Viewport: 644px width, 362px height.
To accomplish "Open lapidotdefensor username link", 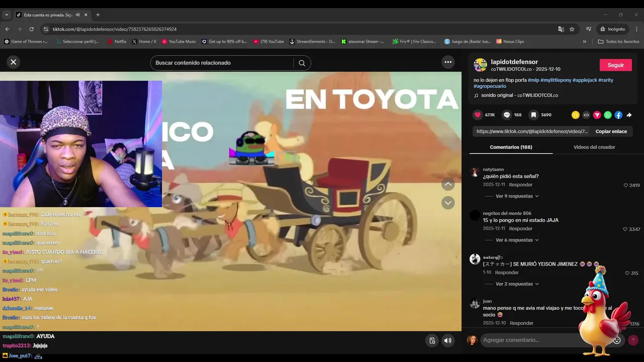I will click(514, 62).
